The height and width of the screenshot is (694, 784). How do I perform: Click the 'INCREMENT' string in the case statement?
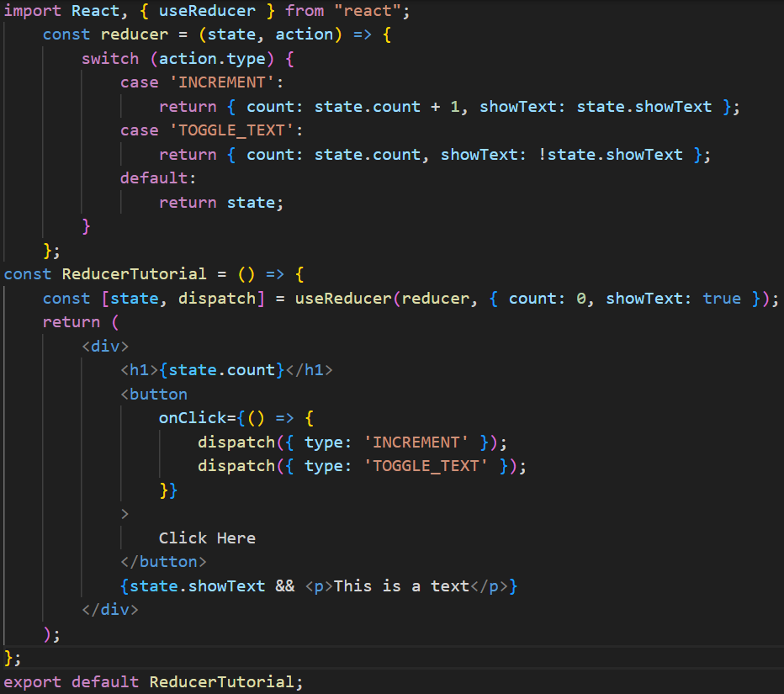221,82
